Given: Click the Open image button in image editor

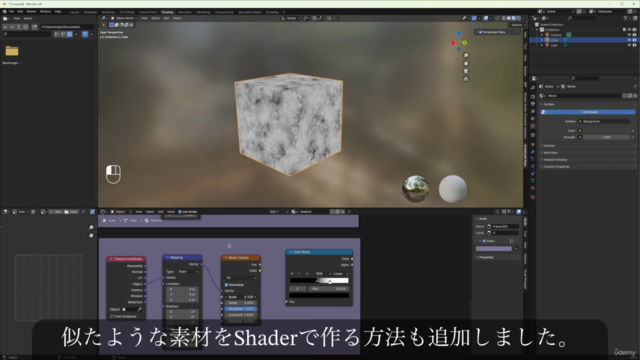Looking at the screenshot, I should [71, 212].
